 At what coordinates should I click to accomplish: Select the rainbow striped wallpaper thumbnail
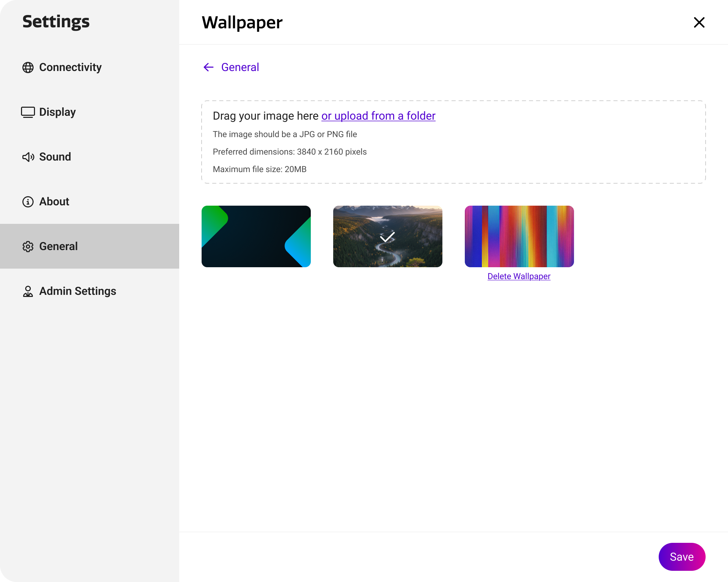click(x=519, y=236)
